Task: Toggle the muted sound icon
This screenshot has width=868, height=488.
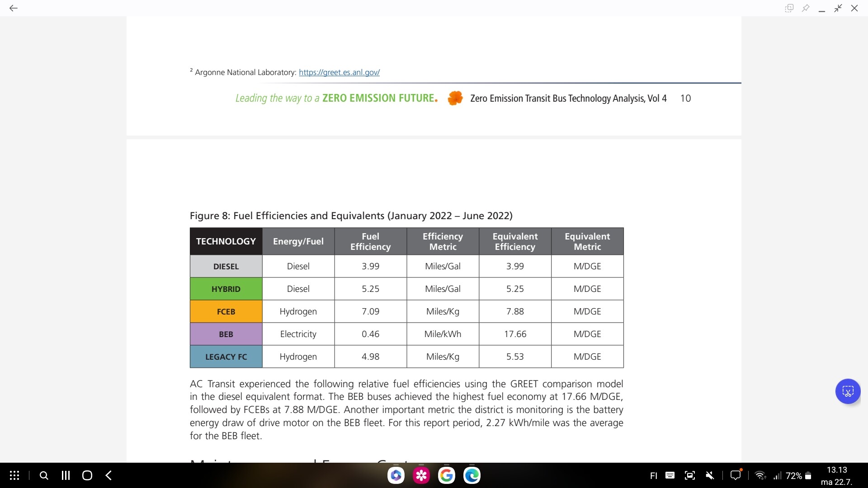Action: [x=710, y=475]
